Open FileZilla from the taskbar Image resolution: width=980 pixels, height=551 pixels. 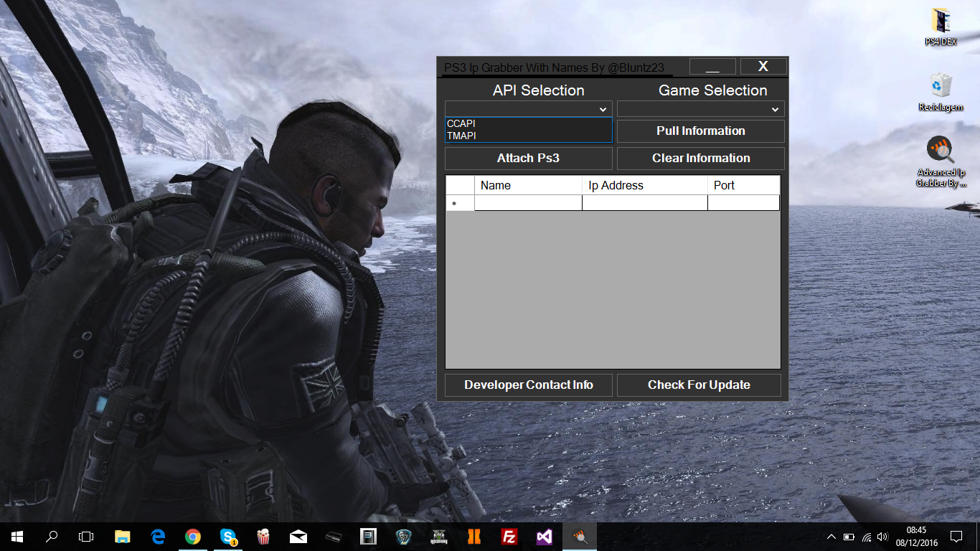point(509,537)
